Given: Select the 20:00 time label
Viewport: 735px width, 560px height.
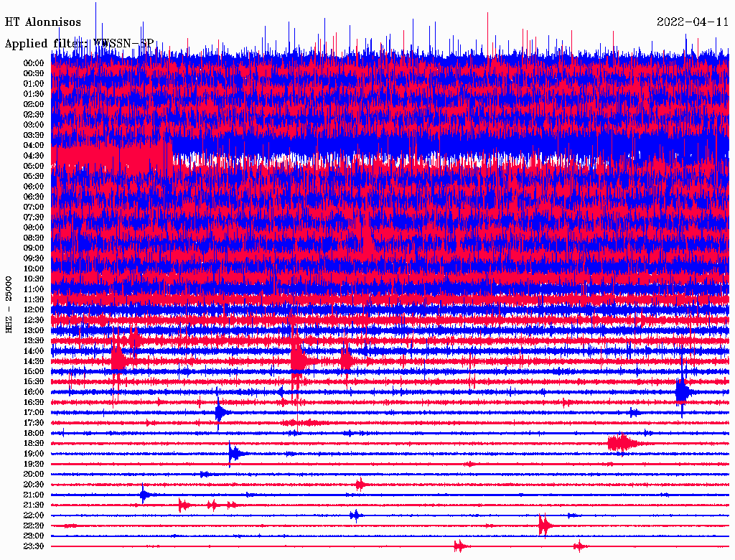Looking at the screenshot, I should point(34,475).
